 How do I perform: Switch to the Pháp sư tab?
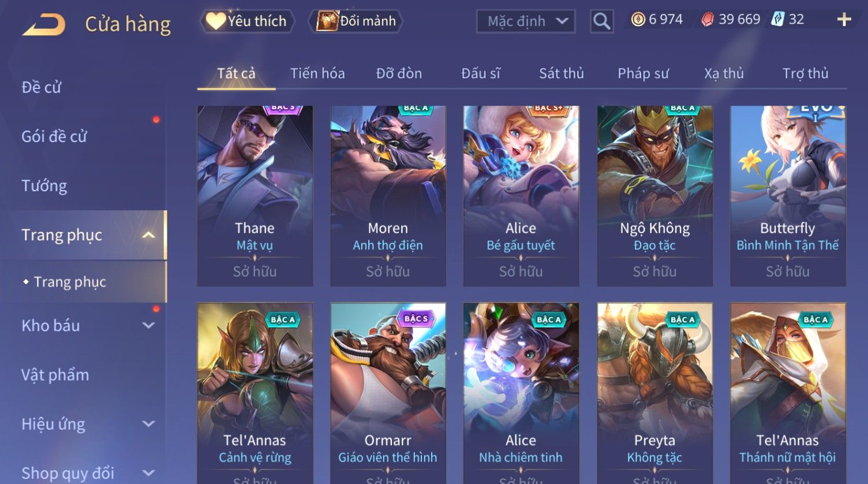point(643,73)
